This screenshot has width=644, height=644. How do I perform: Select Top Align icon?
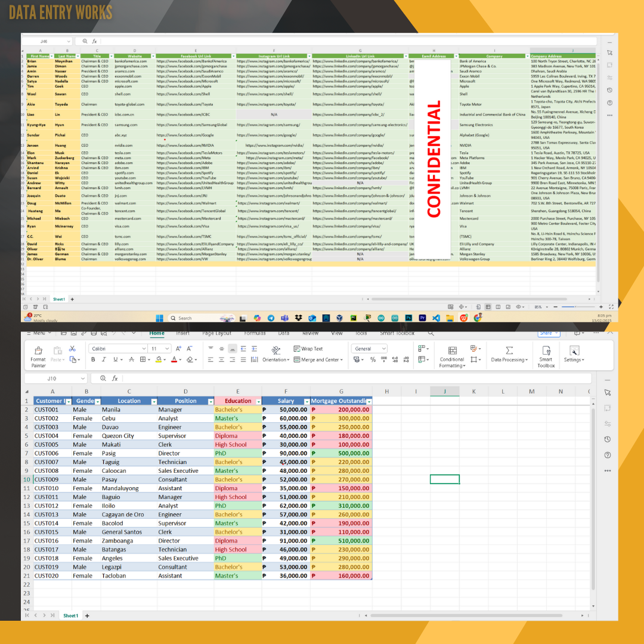click(210, 348)
